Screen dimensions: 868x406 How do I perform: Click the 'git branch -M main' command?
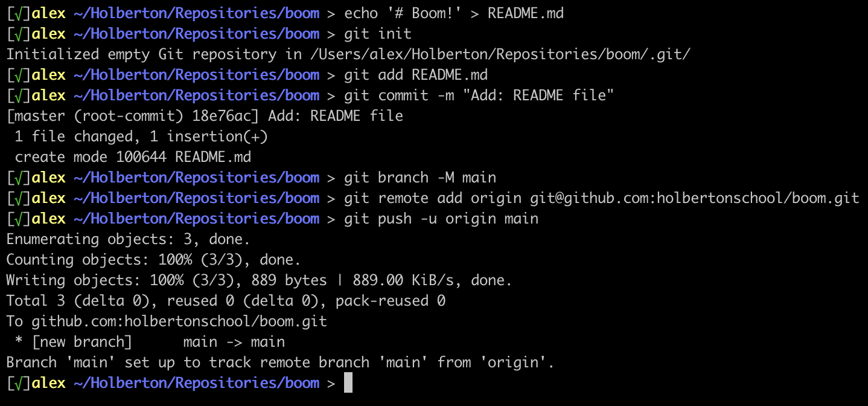pos(420,178)
